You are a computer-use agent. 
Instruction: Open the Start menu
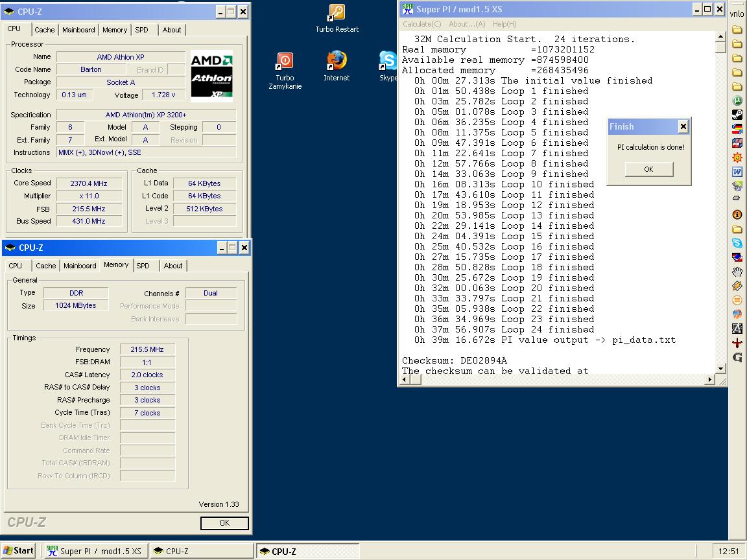19,551
